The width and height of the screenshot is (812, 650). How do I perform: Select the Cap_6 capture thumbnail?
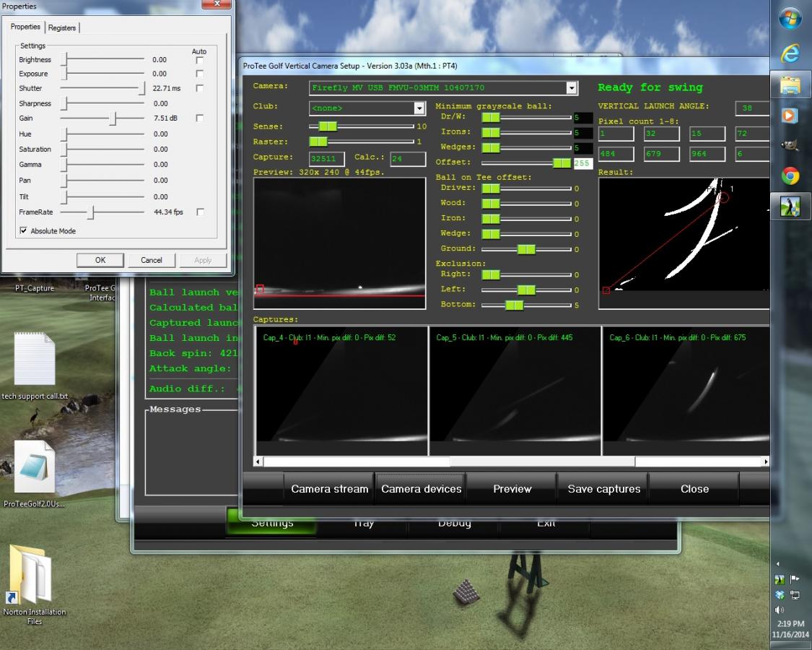click(x=686, y=391)
